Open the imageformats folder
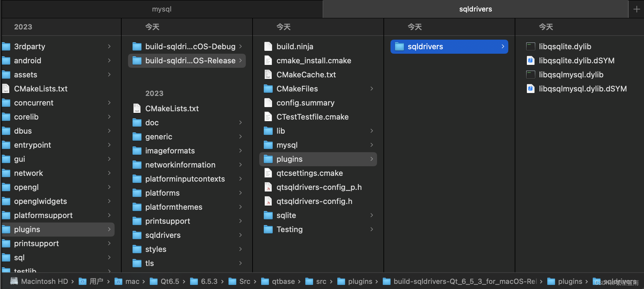This screenshot has height=289, width=644. click(170, 151)
